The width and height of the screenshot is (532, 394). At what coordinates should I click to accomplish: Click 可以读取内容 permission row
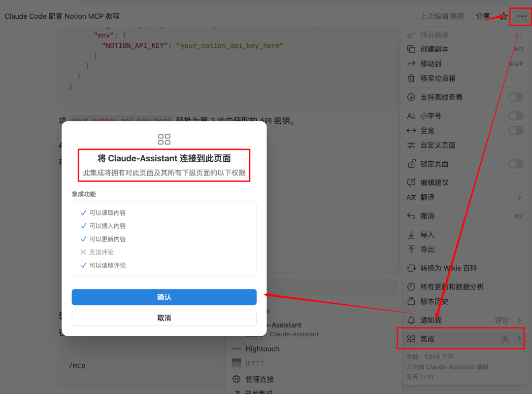103,213
